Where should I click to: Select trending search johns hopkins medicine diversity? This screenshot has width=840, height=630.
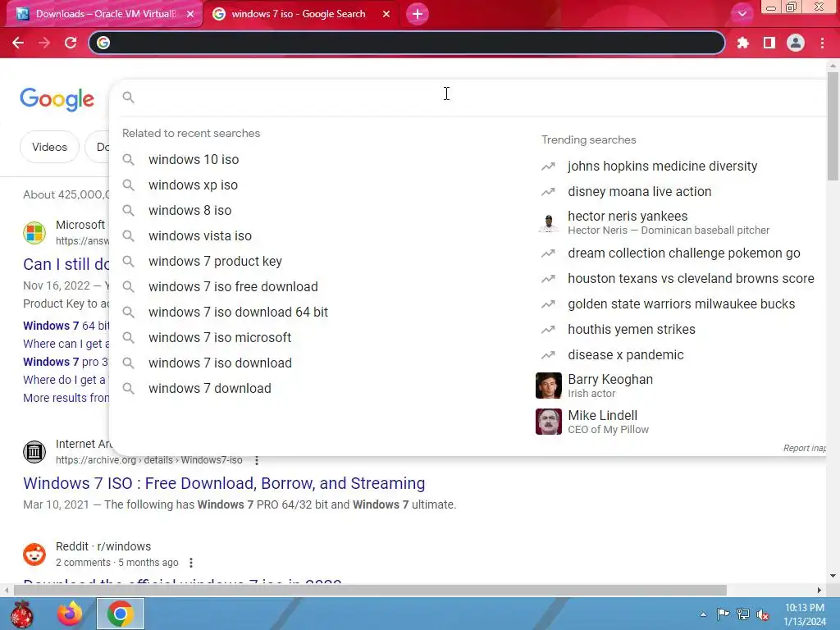[x=662, y=166]
